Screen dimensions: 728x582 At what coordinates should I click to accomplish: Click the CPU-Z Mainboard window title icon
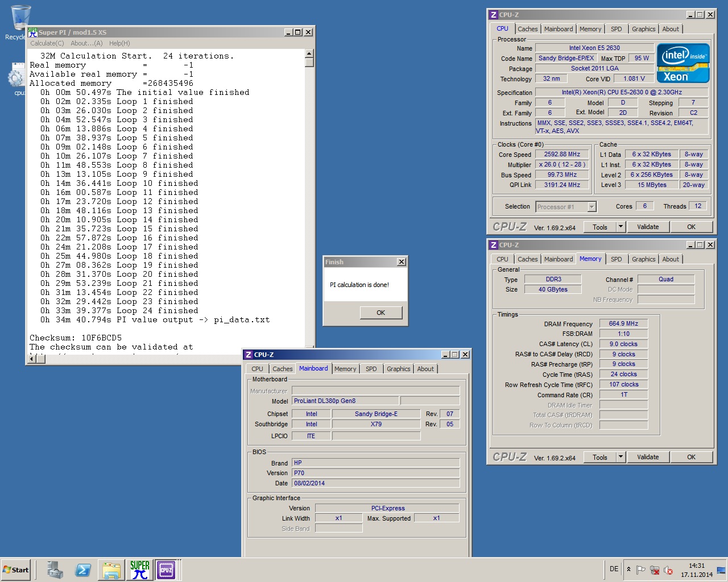[248, 355]
